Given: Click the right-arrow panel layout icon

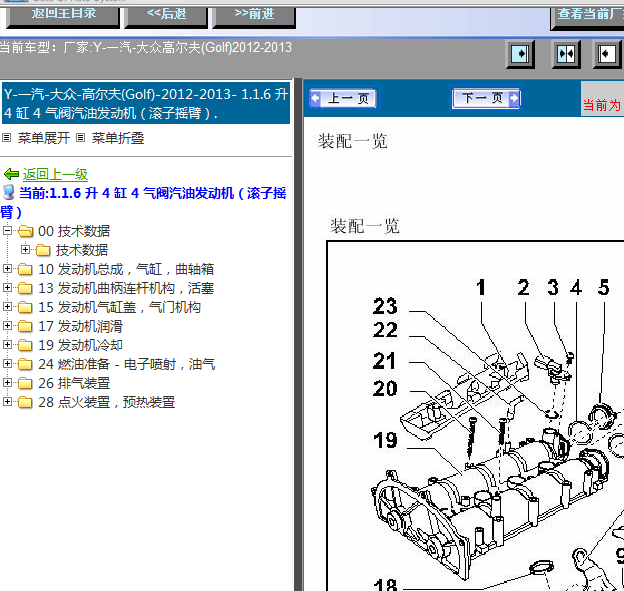Looking at the screenshot, I should click(x=520, y=54).
